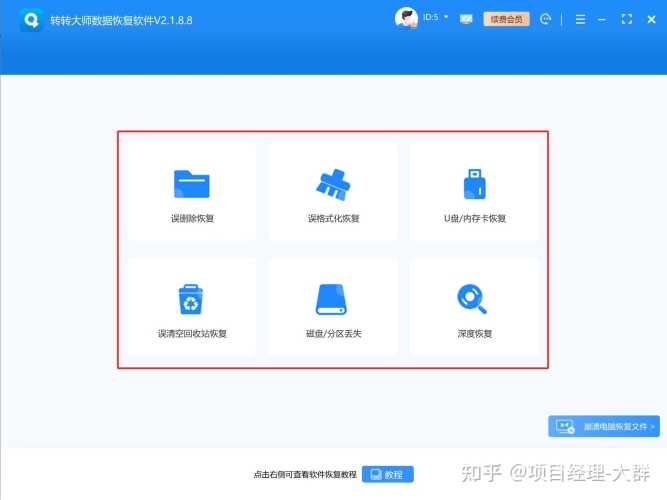Click 磁盘/分区丢失 label text
The height and width of the screenshot is (500, 667).
click(x=334, y=334)
